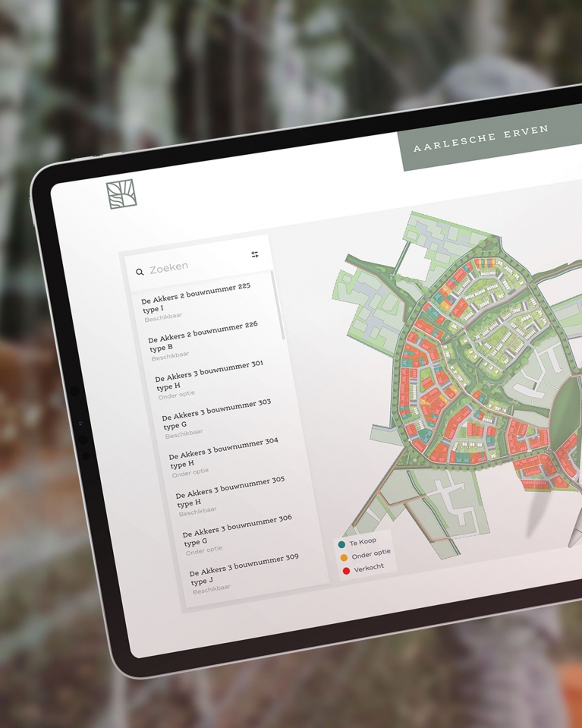Viewport: 582px width, 728px height.
Task: Open the filter settings icon
Action: (x=255, y=254)
